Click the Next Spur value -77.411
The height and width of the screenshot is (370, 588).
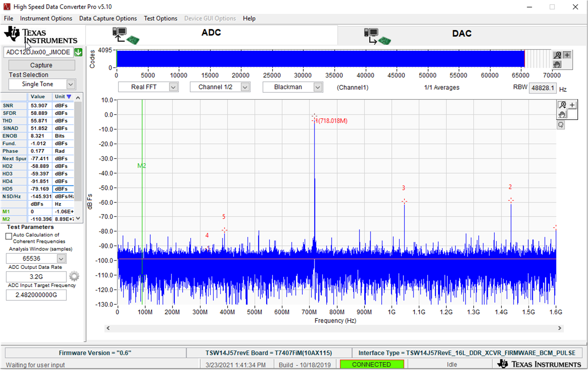click(x=39, y=159)
